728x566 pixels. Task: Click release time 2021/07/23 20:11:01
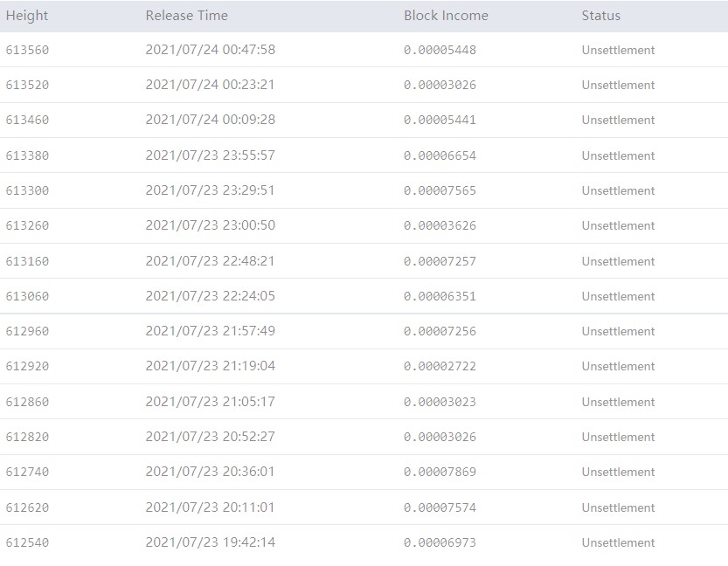(210, 507)
